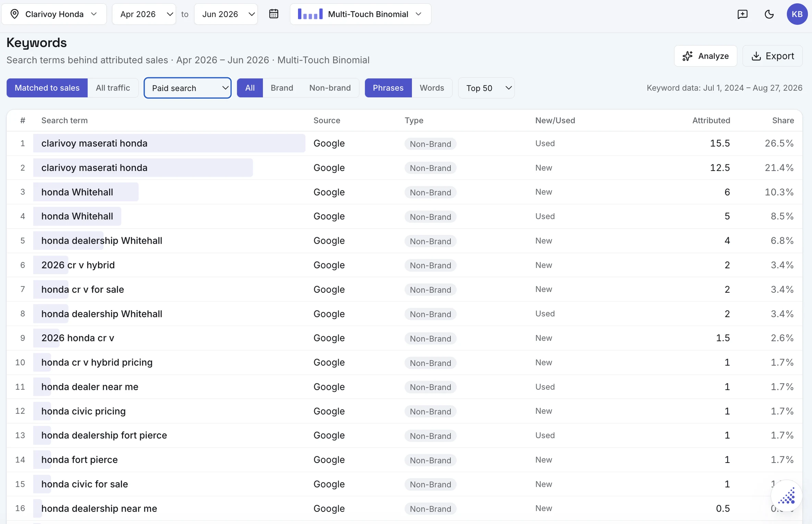
Task: Switch to the Words view
Action: point(432,88)
